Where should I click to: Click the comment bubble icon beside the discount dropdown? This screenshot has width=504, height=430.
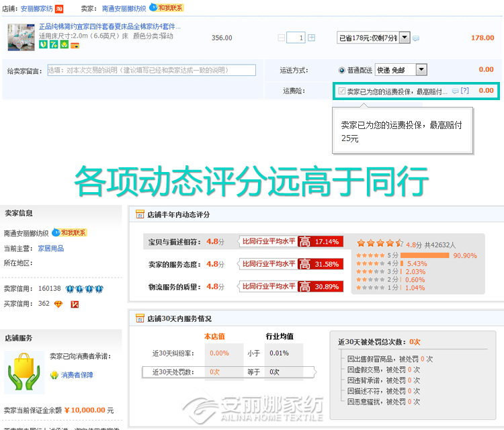click(x=416, y=38)
